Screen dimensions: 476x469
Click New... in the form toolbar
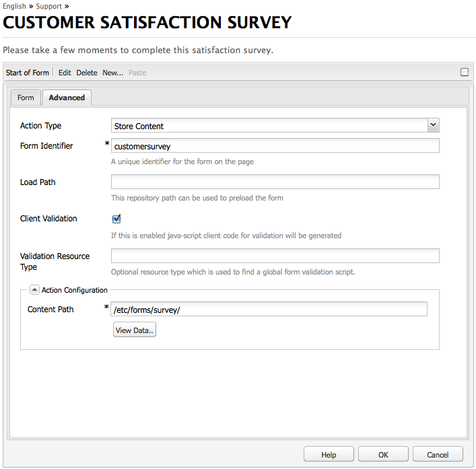tap(112, 73)
